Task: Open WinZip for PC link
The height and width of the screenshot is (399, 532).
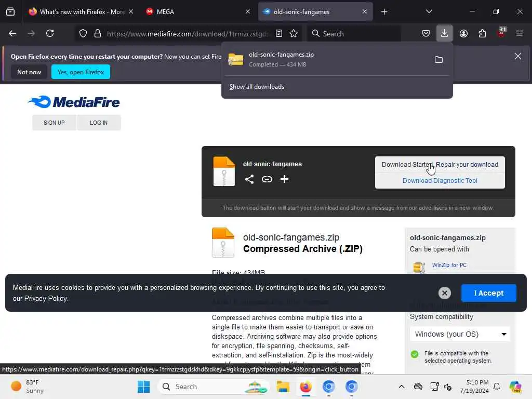Action: pos(449,265)
